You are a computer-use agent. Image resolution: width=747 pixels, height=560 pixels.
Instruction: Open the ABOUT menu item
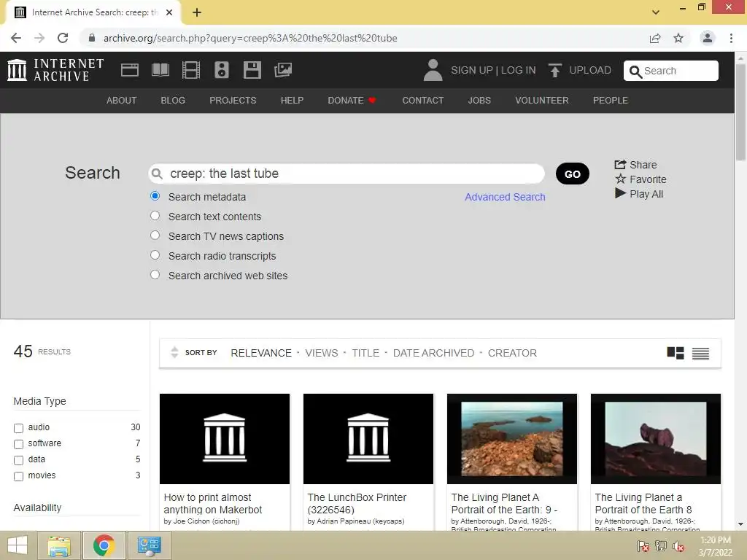122,101
